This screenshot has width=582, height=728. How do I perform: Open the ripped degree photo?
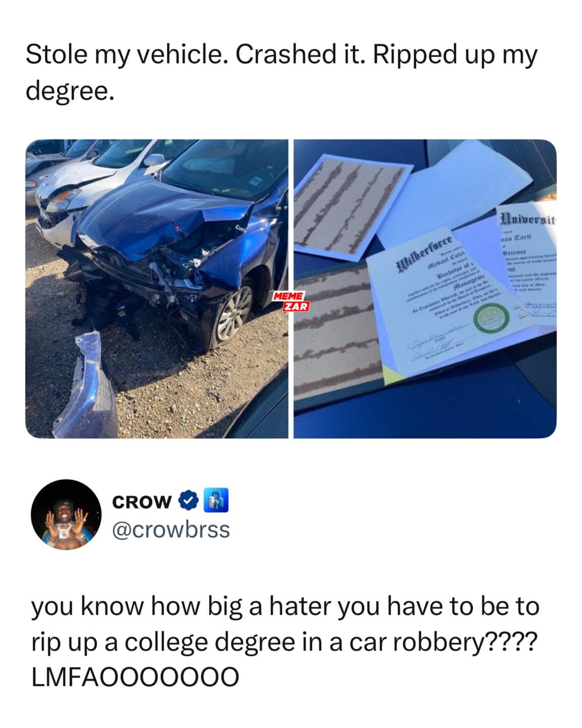point(425,289)
